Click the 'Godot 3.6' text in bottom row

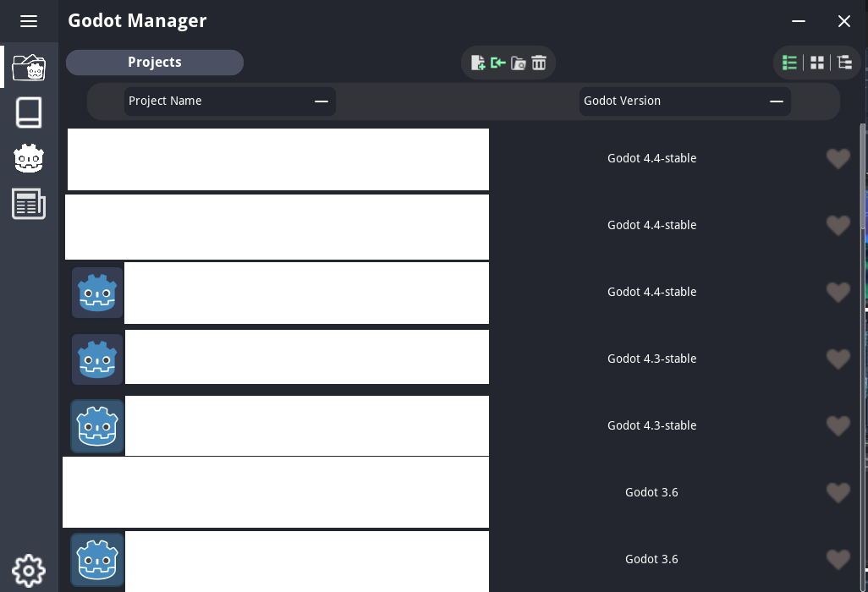[x=651, y=559]
